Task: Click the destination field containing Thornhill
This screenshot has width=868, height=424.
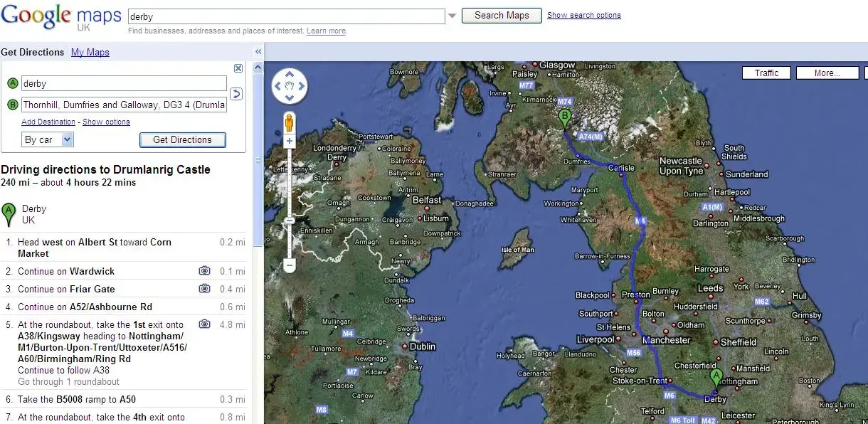Action: 124,105
